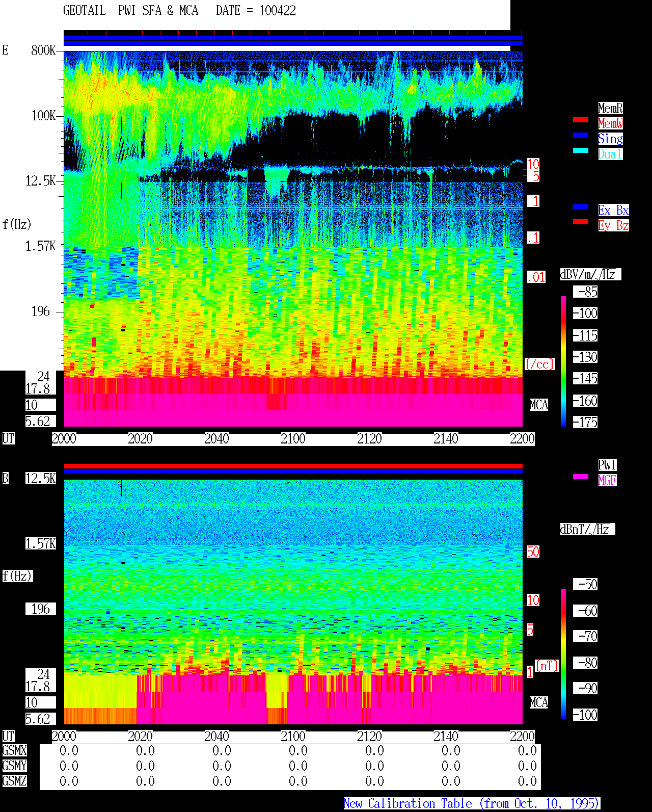The width and height of the screenshot is (652, 812).
Task: Click the red bar above B spectrogram
Action: click(x=293, y=466)
